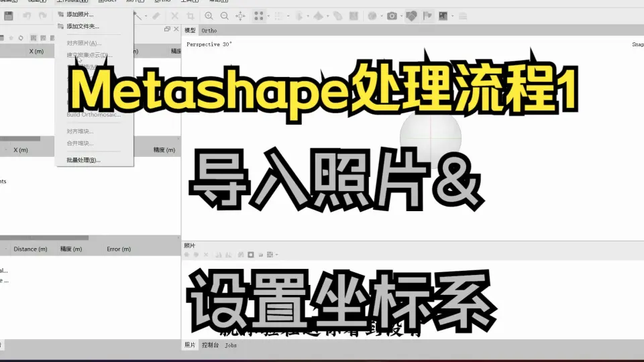644x362 pixels.
Task: Click the horizontal scrollbar above lower X (m)
Action: [20, 139]
